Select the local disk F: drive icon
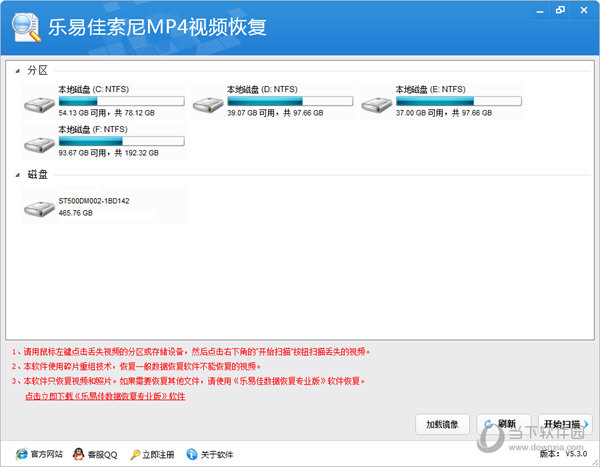 pos(39,145)
